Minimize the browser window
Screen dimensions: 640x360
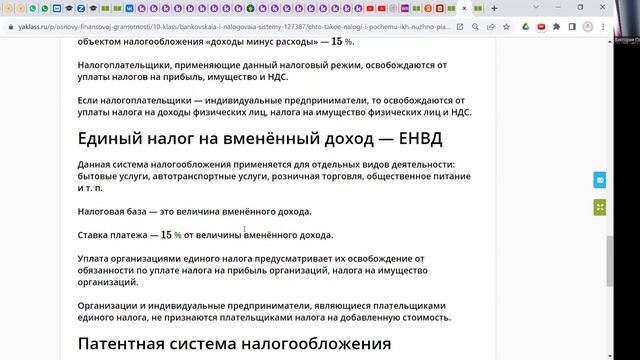click(x=558, y=7)
